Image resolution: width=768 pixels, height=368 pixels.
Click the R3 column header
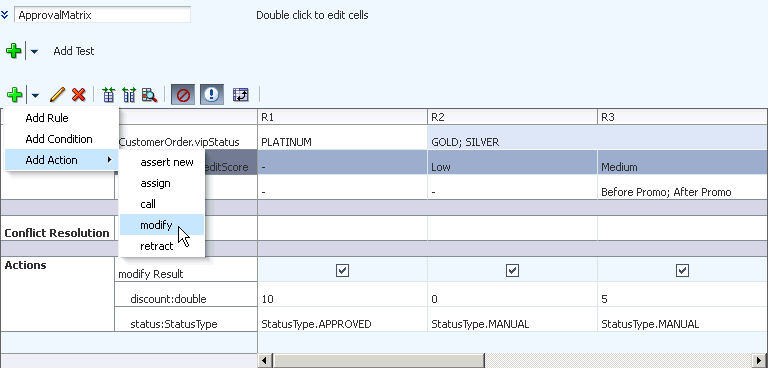[x=683, y=117]
